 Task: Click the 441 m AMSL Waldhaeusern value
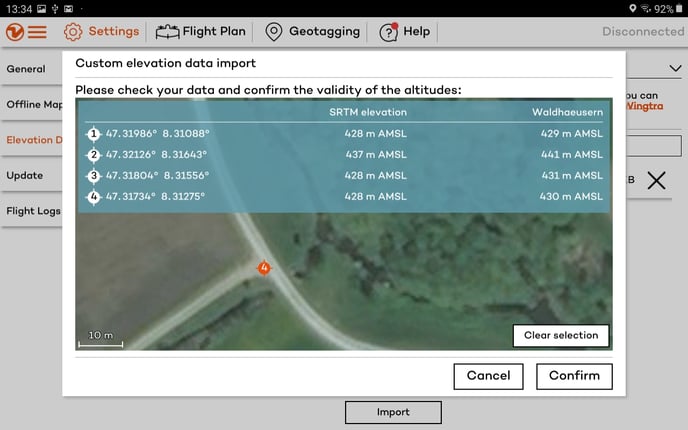coord(572,154)
